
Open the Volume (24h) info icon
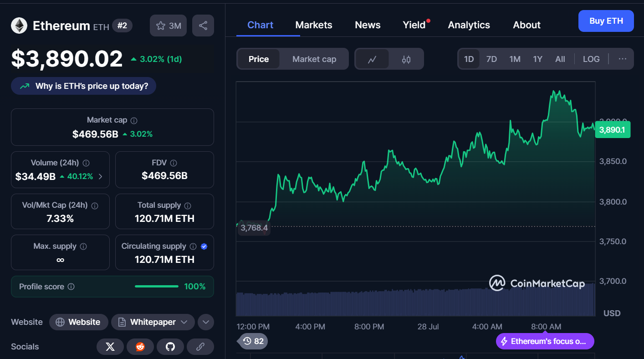coord(86,163)
